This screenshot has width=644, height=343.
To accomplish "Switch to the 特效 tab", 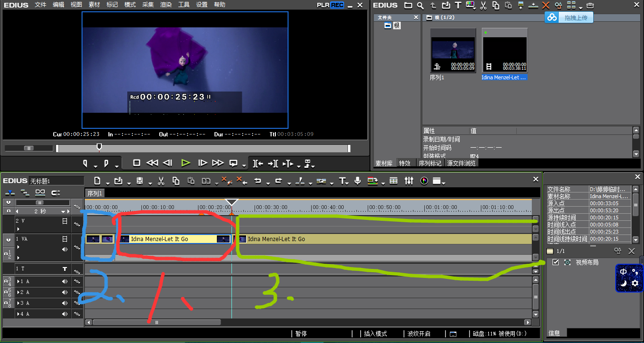I will point(405,163).
